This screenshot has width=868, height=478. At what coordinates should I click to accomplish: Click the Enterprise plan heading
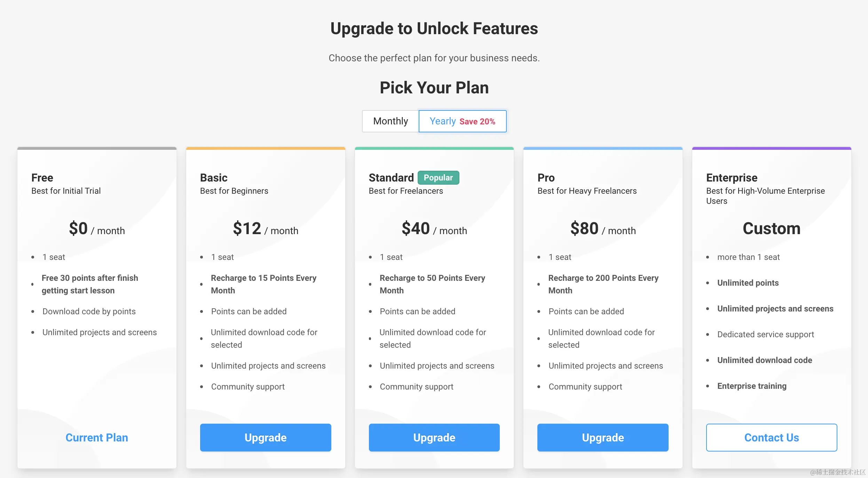click(732, 178)
